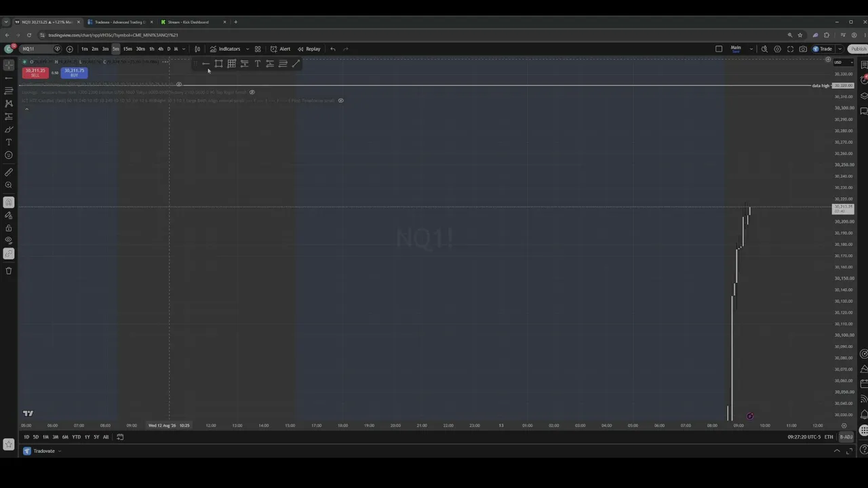Image resolution: width=868 pixels, height=488 pixels.
Task: Select the 30m timeframe
Action: pyautogui.click(x=140, y=49)
